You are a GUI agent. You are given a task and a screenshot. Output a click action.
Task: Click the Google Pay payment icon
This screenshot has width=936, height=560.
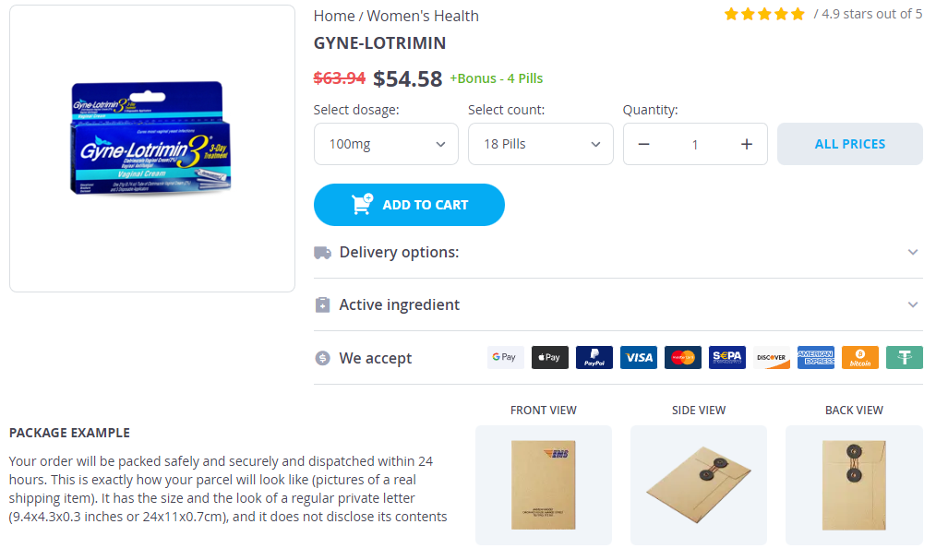(x=505, y=358)
